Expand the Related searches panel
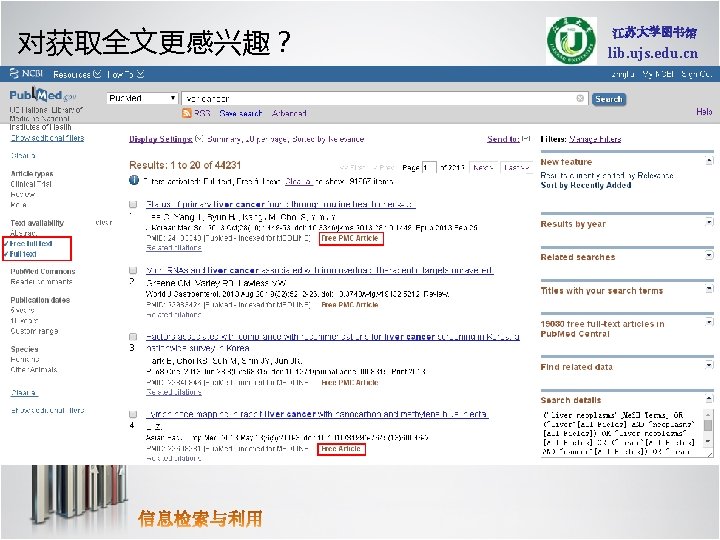 click(709, 255)
